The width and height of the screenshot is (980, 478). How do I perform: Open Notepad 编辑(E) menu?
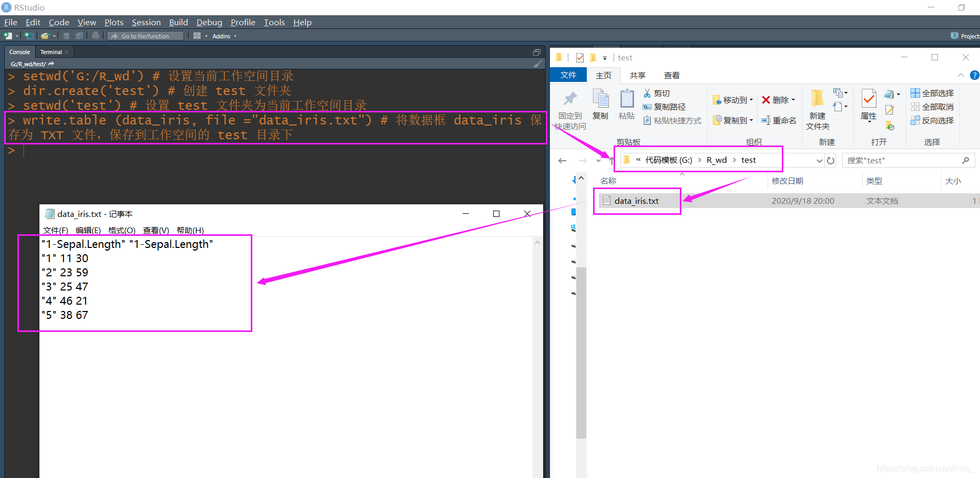88,230
